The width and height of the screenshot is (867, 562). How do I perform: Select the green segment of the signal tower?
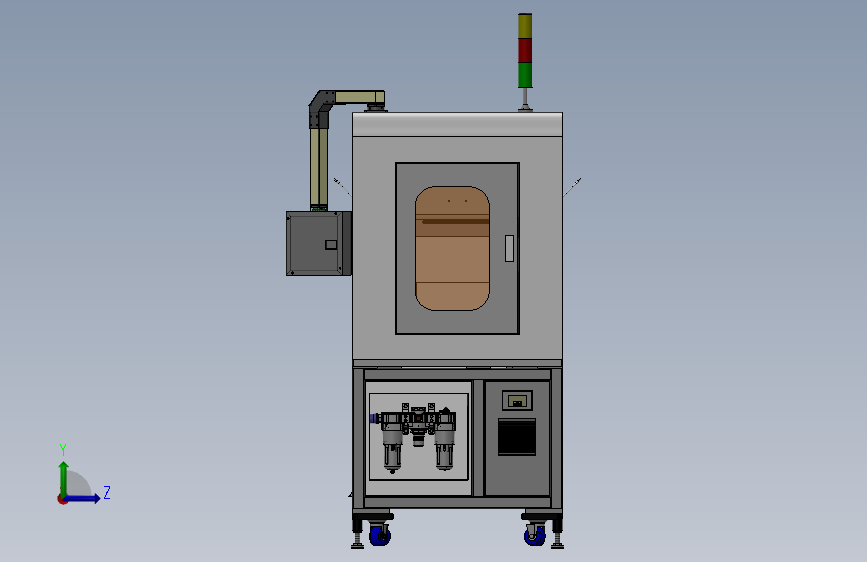(x=525, y=75)
